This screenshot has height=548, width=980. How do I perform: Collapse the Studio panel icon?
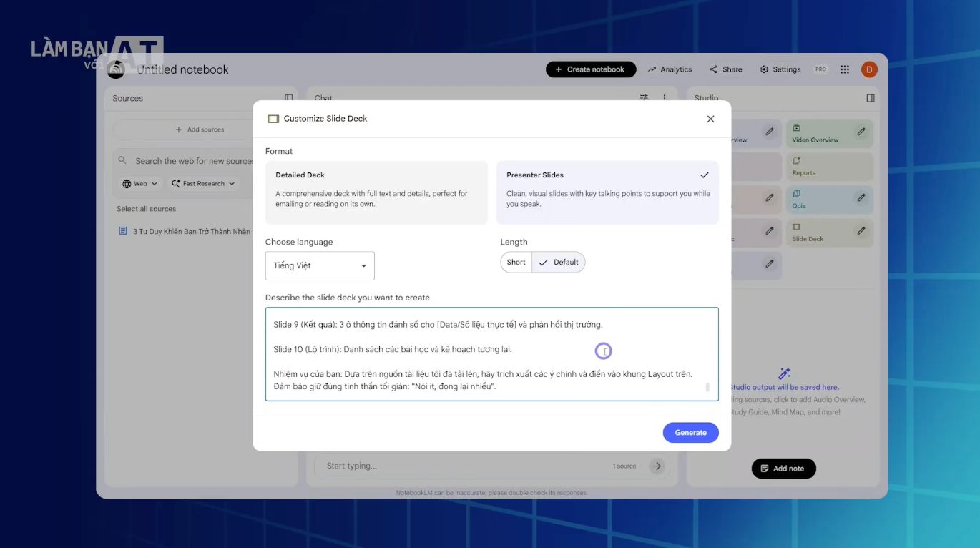[x=871, y=98]
